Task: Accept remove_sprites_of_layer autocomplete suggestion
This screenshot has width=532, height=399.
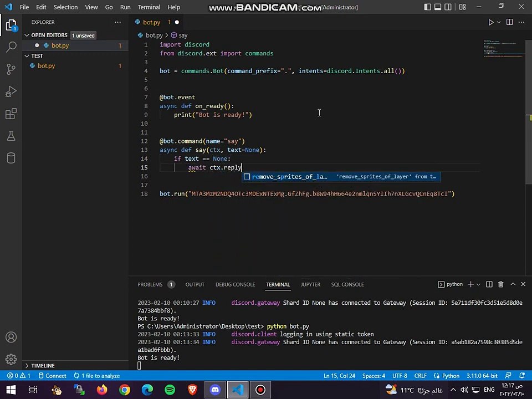Action: (341, 177)
